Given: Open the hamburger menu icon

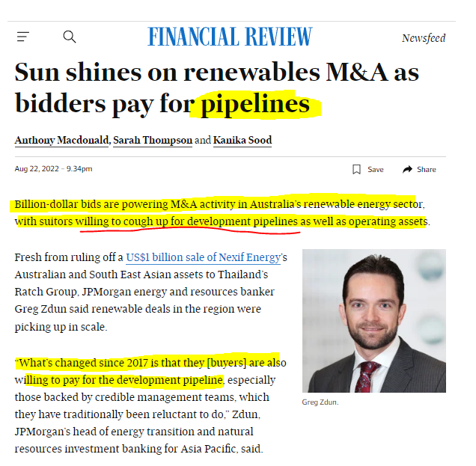Looking at the screenshot, I should pos(23,37).
